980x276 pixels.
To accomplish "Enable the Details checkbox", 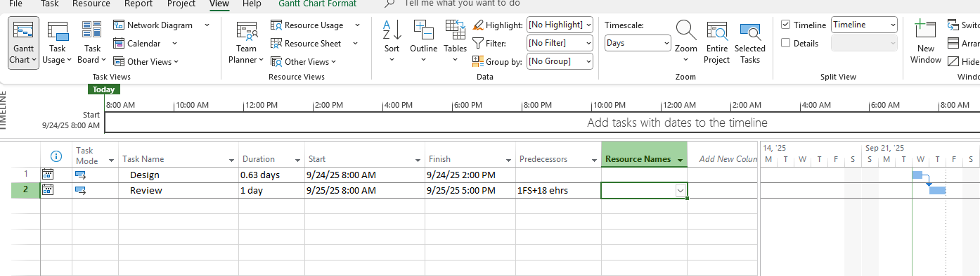I will tap(786, 43).
